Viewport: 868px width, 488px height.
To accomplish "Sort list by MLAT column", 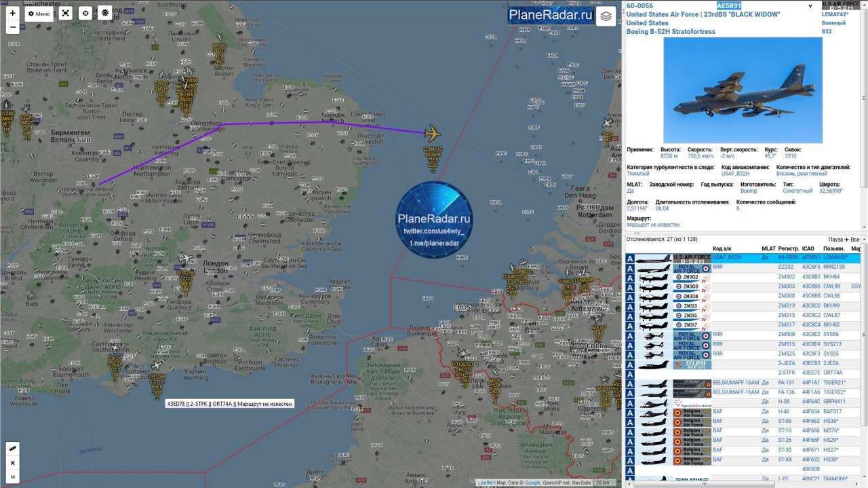I will [768, 249].
